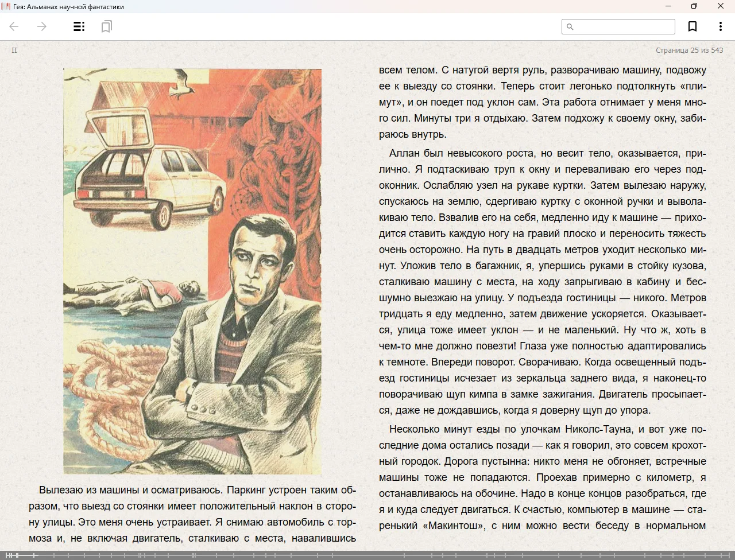Open the three-dot more options menu

(720, 26)
